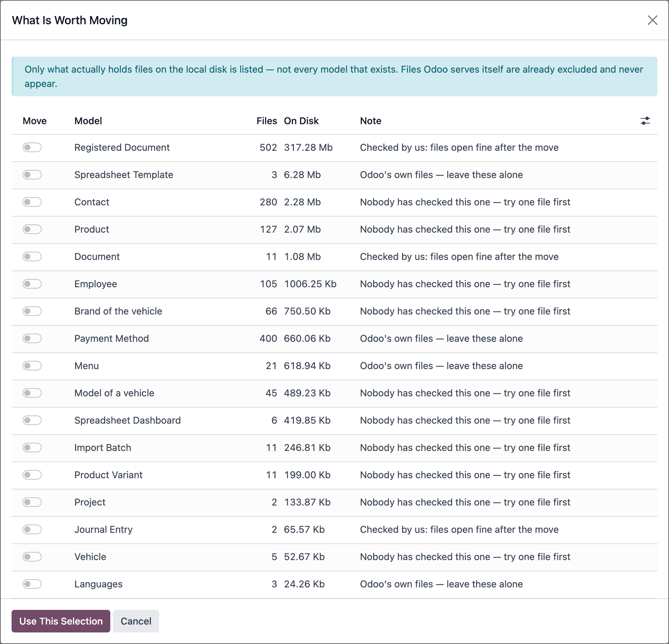Toggle Move for Registered Document
Viewport: 669px width, 644px height.
point(32,147)
